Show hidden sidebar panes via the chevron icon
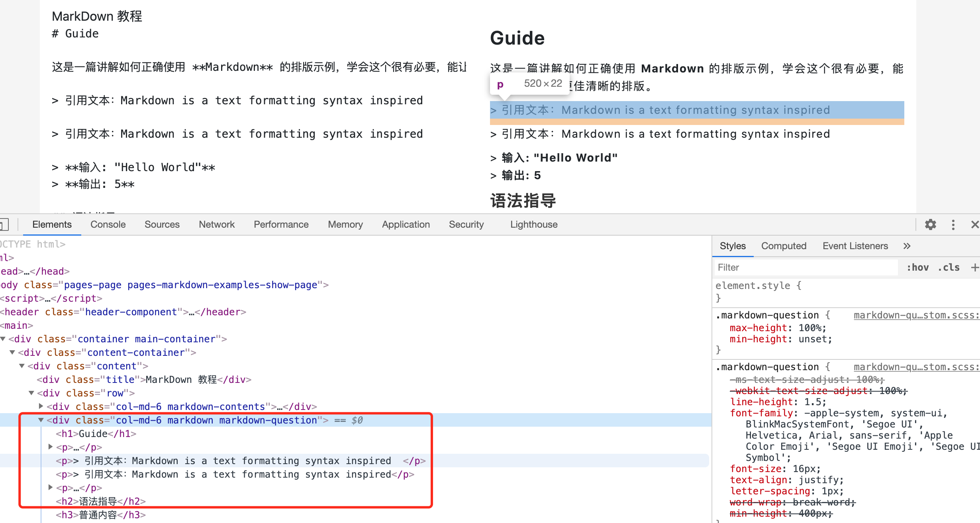Image resolution: width=980 pixels, height=523 pixels. click(x=907, y=246)
